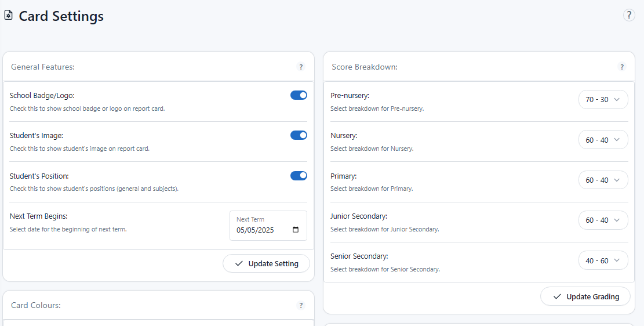Image resolution: width=644 pixels, height=326 pixels.
Task: Expand the Nursery score breakdown dropdown
Action: click(603, 140)
